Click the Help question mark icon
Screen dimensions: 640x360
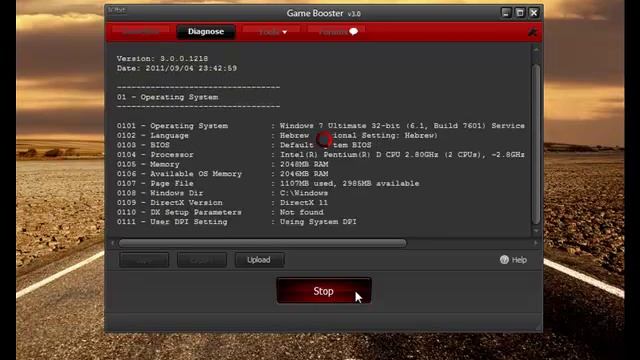(504, 260)
